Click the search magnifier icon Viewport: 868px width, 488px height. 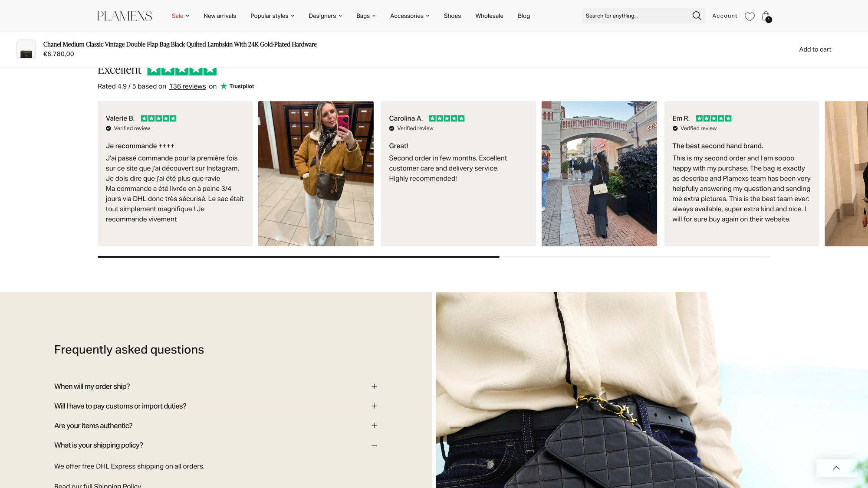click(697, 16)
